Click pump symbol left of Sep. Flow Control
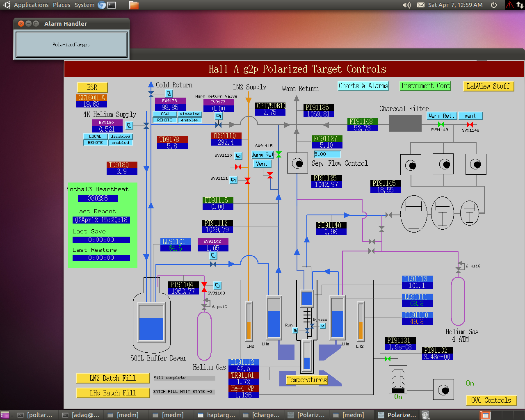This screenshot has width=525, height=420. pyautogui.click(x=297, y=163)
